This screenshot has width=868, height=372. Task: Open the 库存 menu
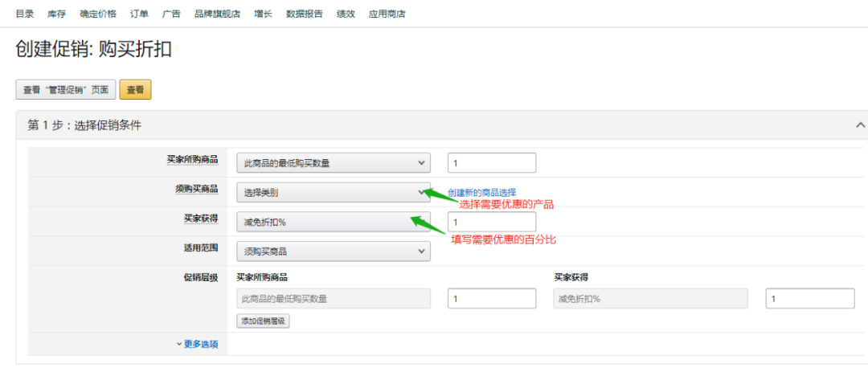click(x=56, y=14)
